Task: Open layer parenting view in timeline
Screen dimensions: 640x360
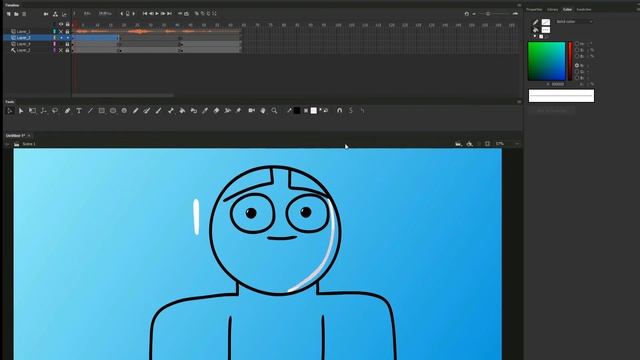Action: [x=56, y=14]
